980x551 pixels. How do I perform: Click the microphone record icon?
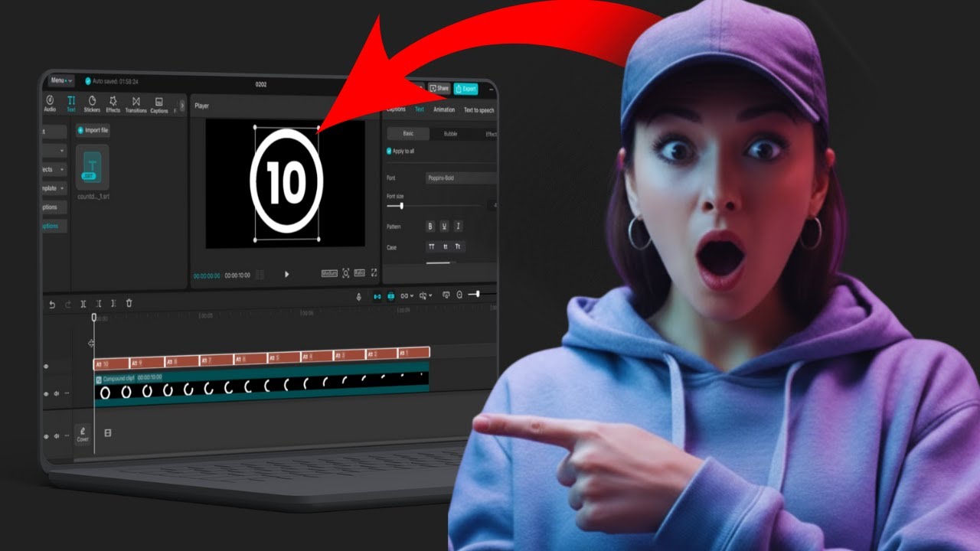point(358,296)
